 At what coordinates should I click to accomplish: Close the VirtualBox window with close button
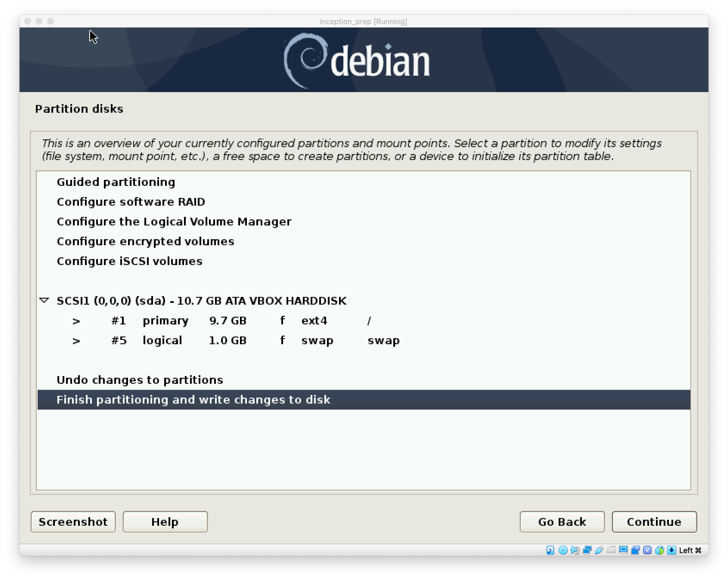(28, 21)
